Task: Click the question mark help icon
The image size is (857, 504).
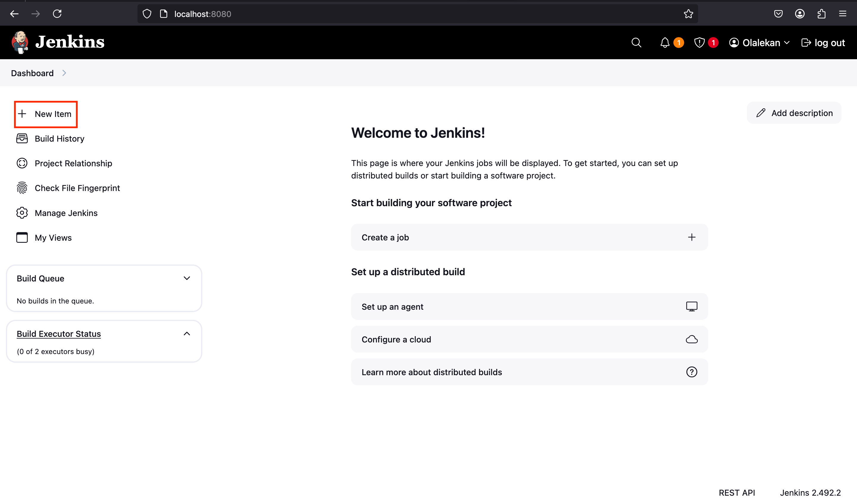Action: (692, 372)
